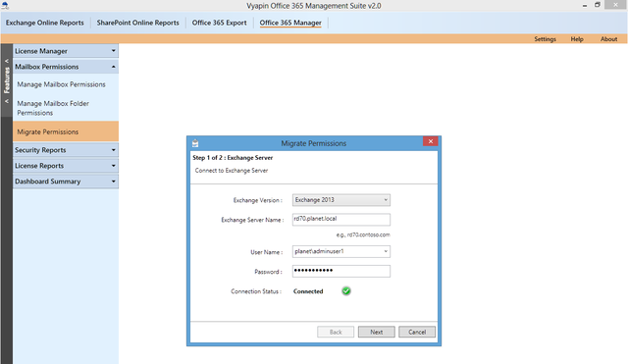Open the Office 365 Export tab

pos(219,23)
